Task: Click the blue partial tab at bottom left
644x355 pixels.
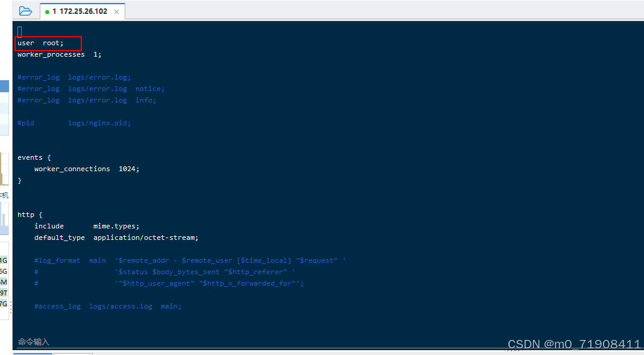Action: [33, 353]
